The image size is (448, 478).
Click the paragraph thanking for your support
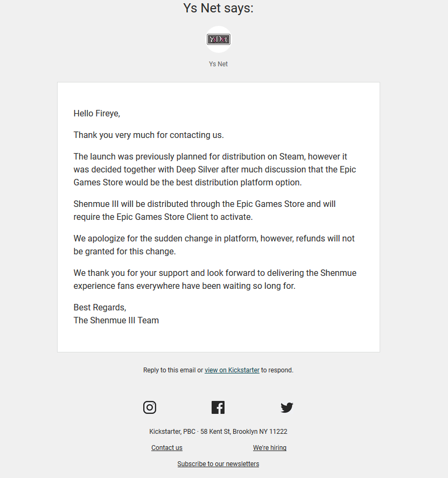point(215,279)
